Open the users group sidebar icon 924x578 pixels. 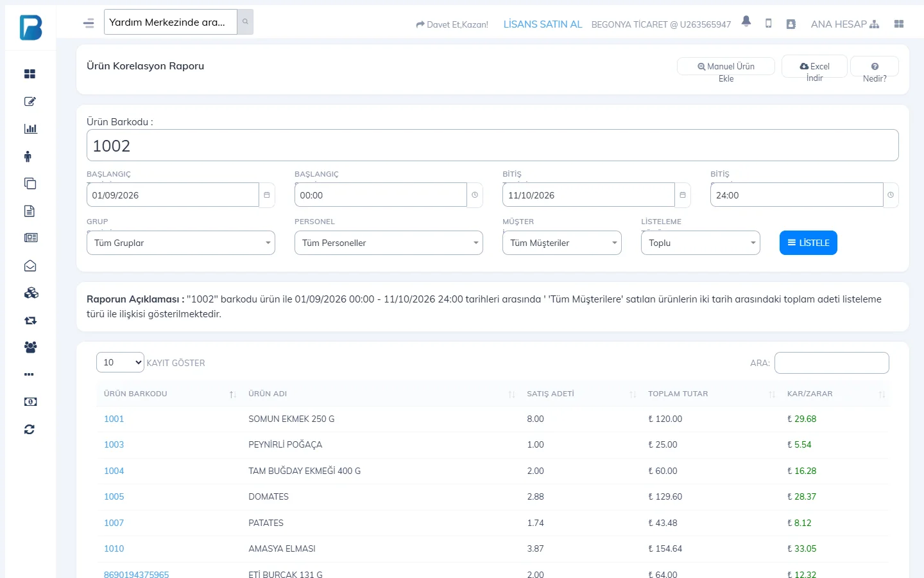pos(30,347)
